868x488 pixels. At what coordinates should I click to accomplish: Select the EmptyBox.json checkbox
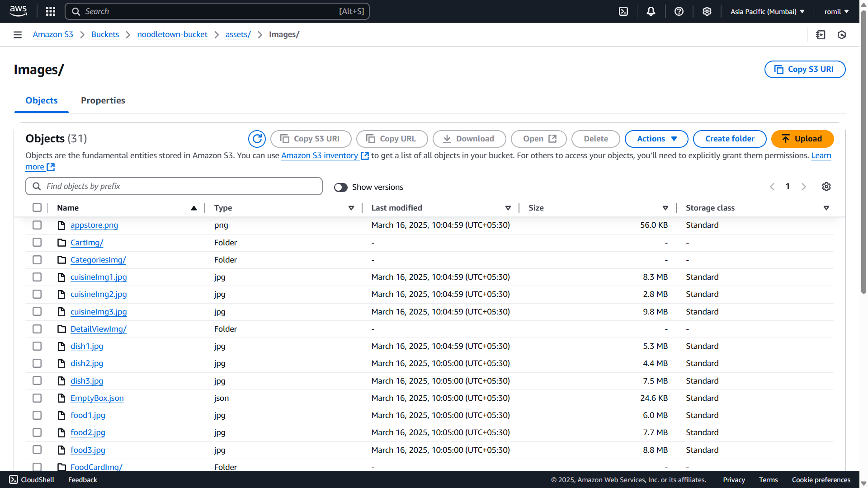pos(37,398)
